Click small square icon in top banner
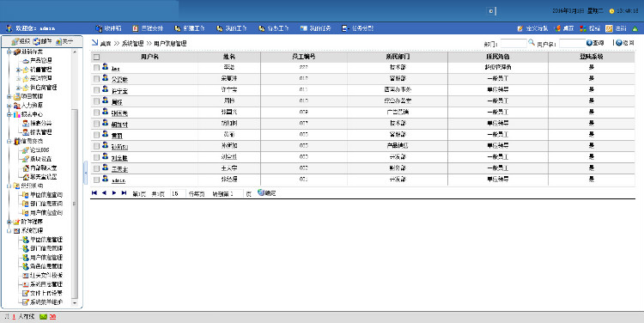This screenshot has width=644, height=323. pos(491,11)
